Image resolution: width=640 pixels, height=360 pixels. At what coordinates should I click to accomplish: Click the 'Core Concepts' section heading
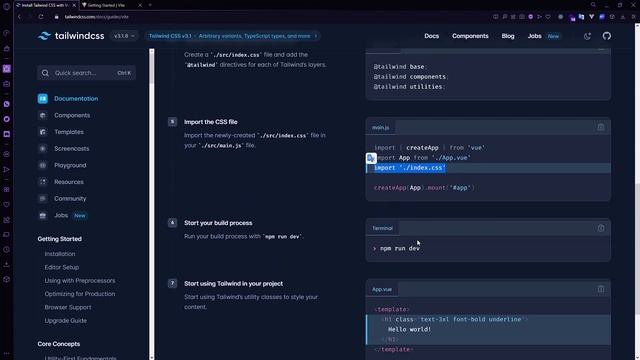(59, 344)
